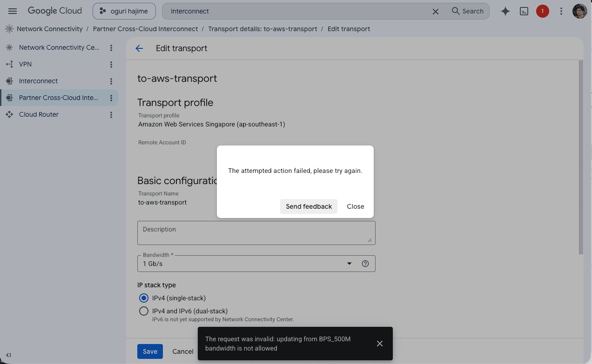Click the Interconnect sidebar icon
This screenshot has height=364, width=592.
9,81
